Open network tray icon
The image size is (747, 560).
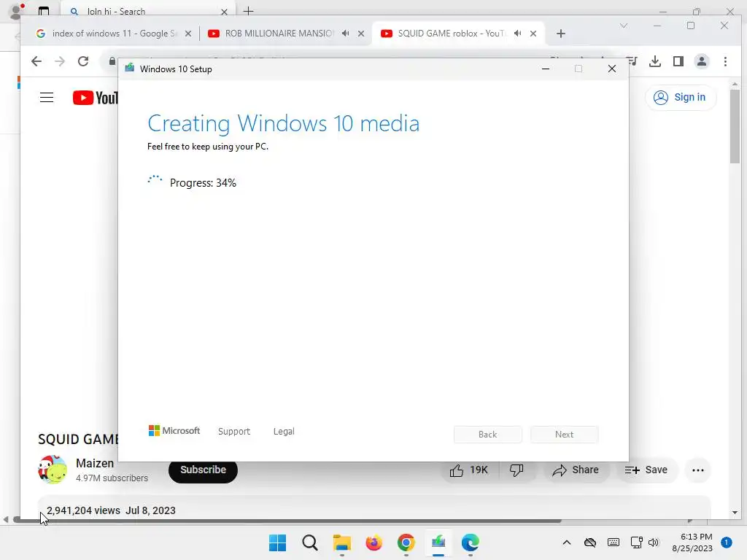[x=636, y=542]
